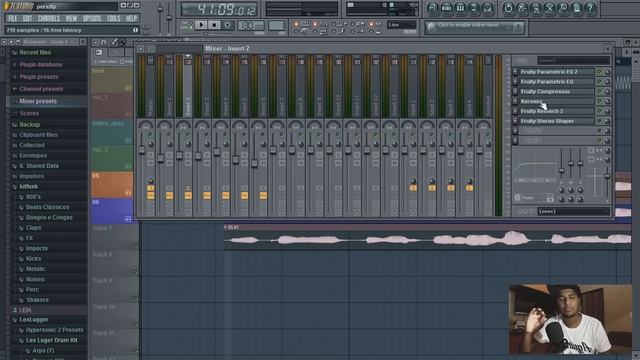The width and height of the screenshot is (640, 360).
Task: Click the circular power-style toolbar icon
Action: click(508, 8)
